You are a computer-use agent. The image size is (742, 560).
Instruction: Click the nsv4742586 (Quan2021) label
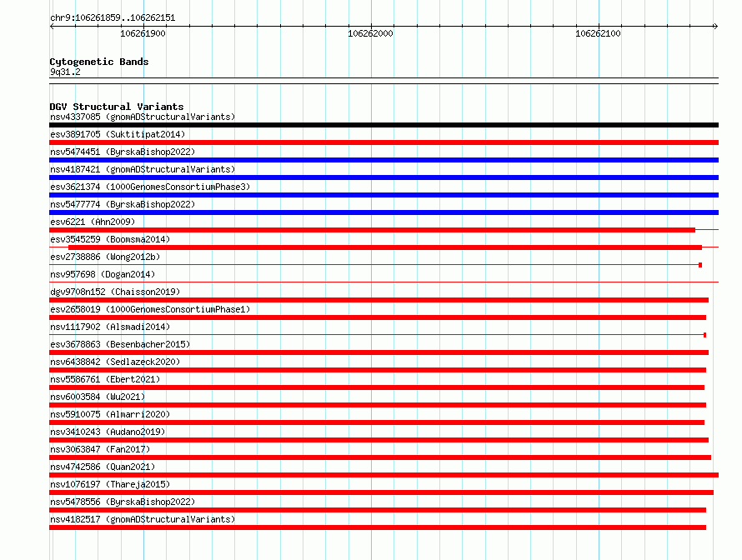103,467
